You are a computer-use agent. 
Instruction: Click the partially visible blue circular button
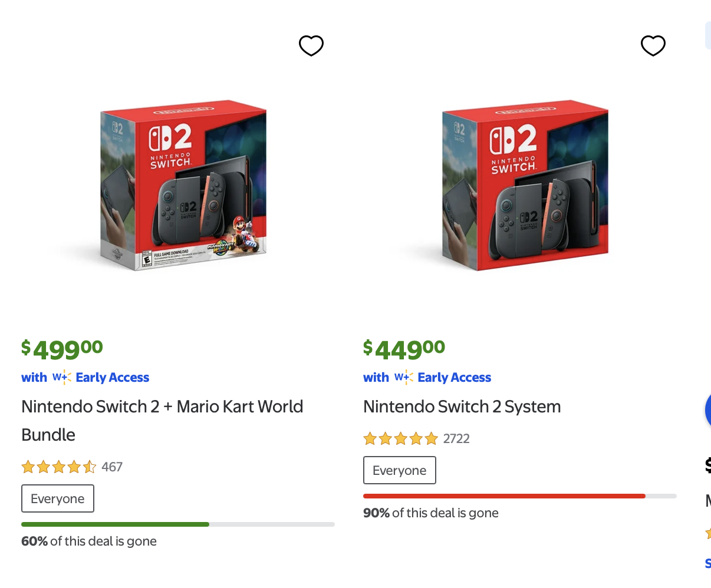pyautogui.click(x=707, y=410)
